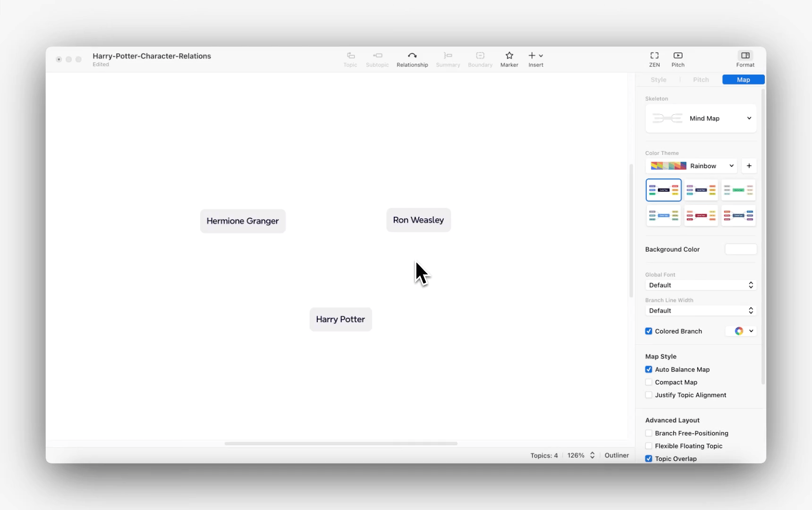Enable Justify Topic Alignment

click(x=649, y=395)
